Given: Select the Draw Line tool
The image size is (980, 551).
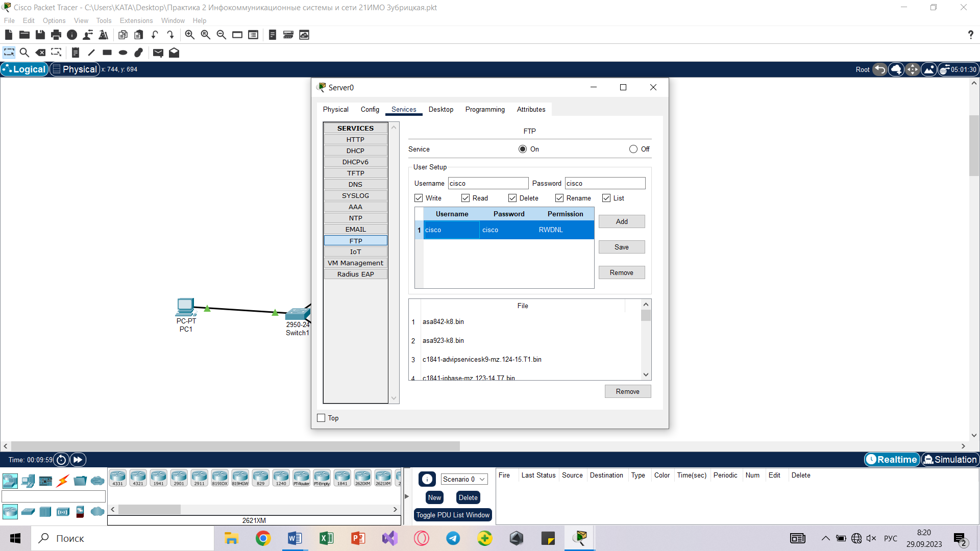Looking at the screenshot, I should [91, 53].
